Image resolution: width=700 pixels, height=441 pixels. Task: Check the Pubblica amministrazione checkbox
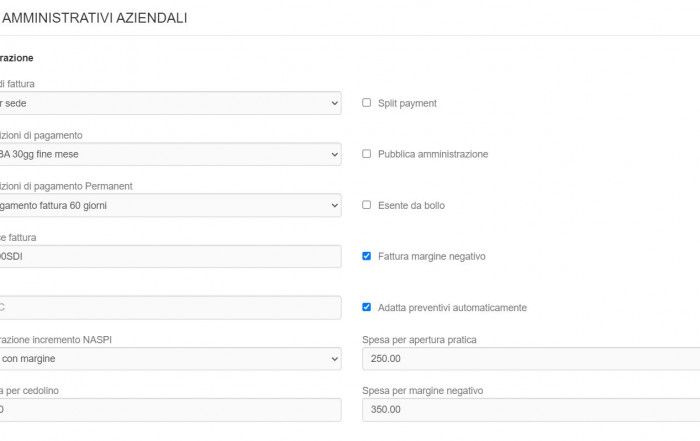pos(366,154)
